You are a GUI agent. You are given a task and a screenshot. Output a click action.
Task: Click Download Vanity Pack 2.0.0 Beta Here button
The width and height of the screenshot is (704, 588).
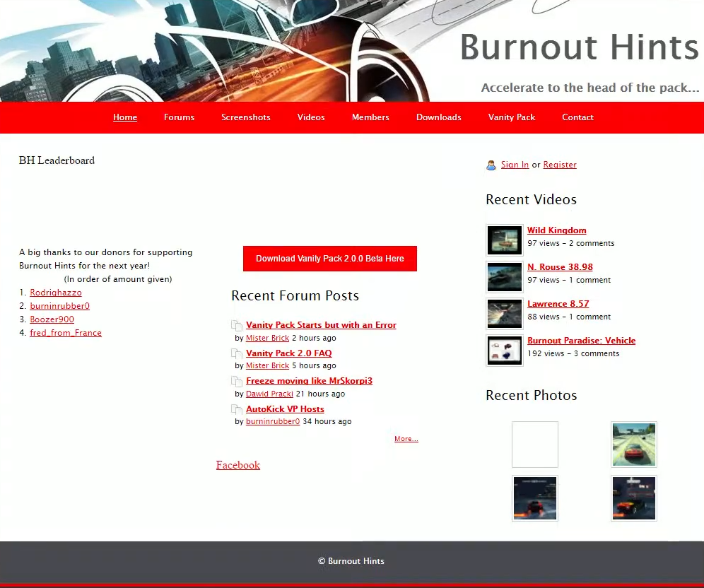330,259
